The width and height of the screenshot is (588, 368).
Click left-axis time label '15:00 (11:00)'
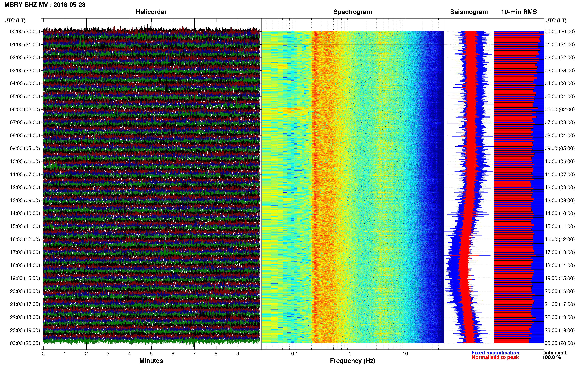click(25, 226)
